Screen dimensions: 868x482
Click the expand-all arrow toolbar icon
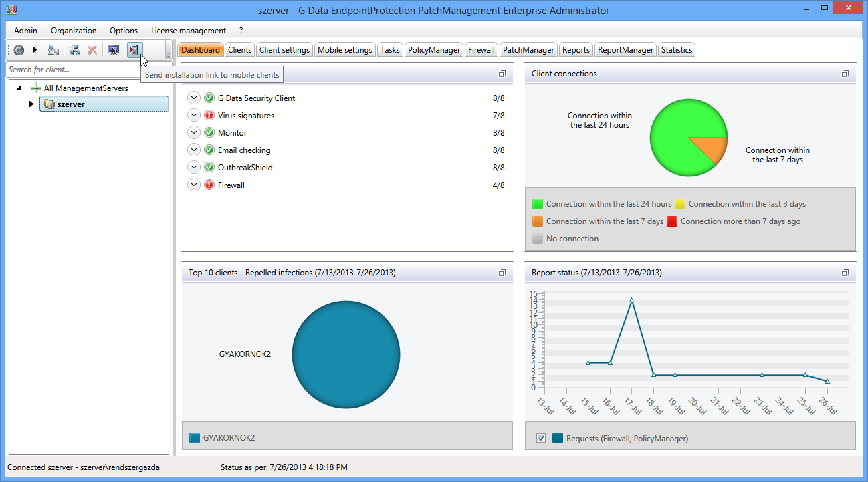coord(36,50)
